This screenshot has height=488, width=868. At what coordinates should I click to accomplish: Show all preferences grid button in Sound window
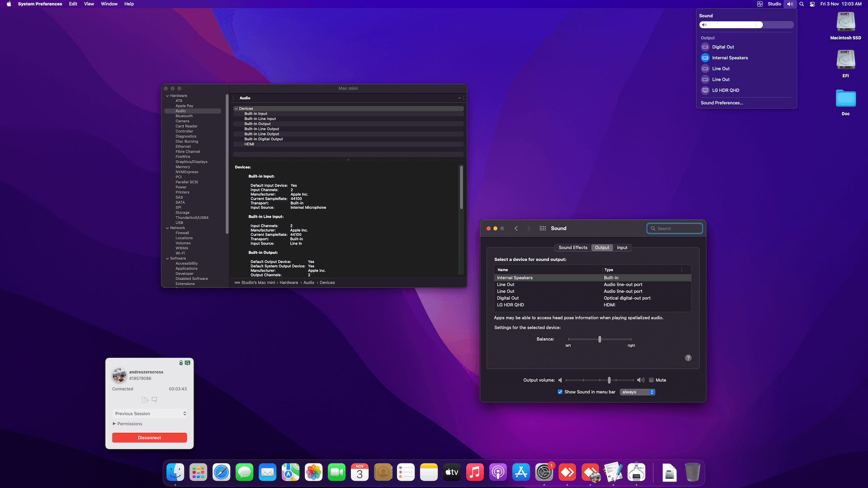[x=543, y=228]
